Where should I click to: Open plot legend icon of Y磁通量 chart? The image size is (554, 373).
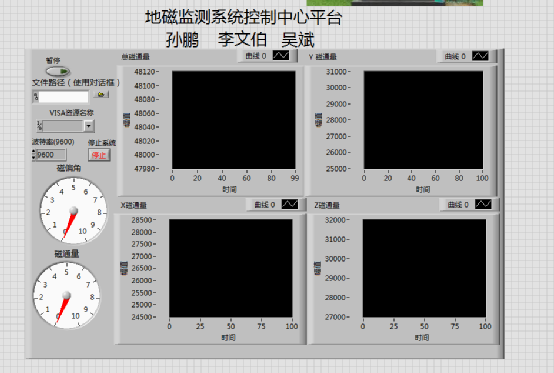[x=480, y=56]
